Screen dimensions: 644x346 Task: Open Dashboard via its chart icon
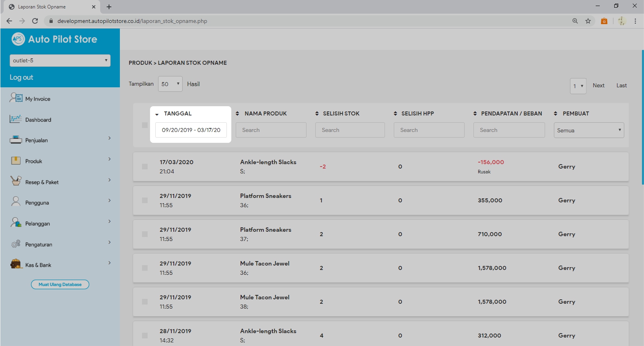[16, 119]
